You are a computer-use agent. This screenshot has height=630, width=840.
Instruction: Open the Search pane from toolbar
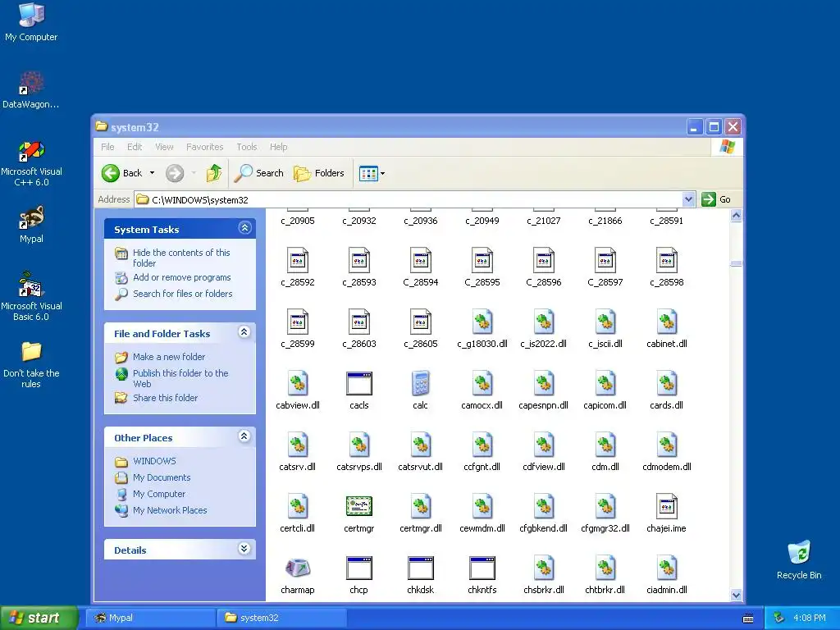pos(258,173)
